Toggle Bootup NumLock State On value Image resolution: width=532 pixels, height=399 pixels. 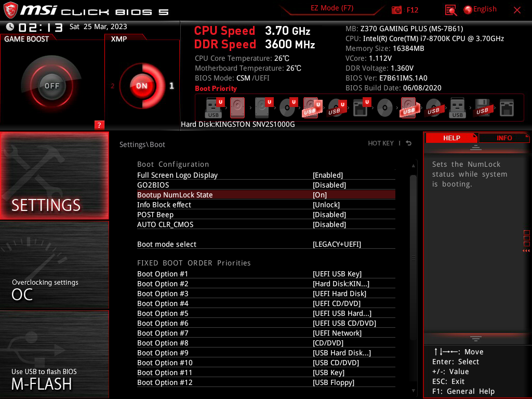point(320,195)
